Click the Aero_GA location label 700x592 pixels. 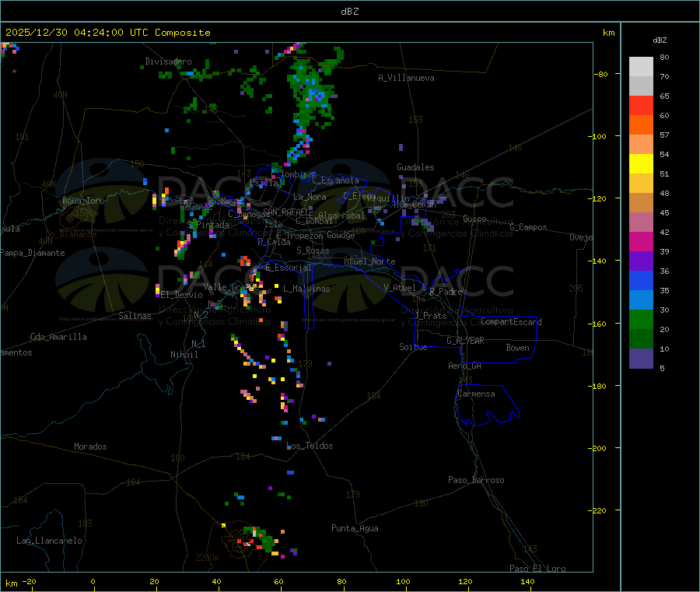point(465,366)
